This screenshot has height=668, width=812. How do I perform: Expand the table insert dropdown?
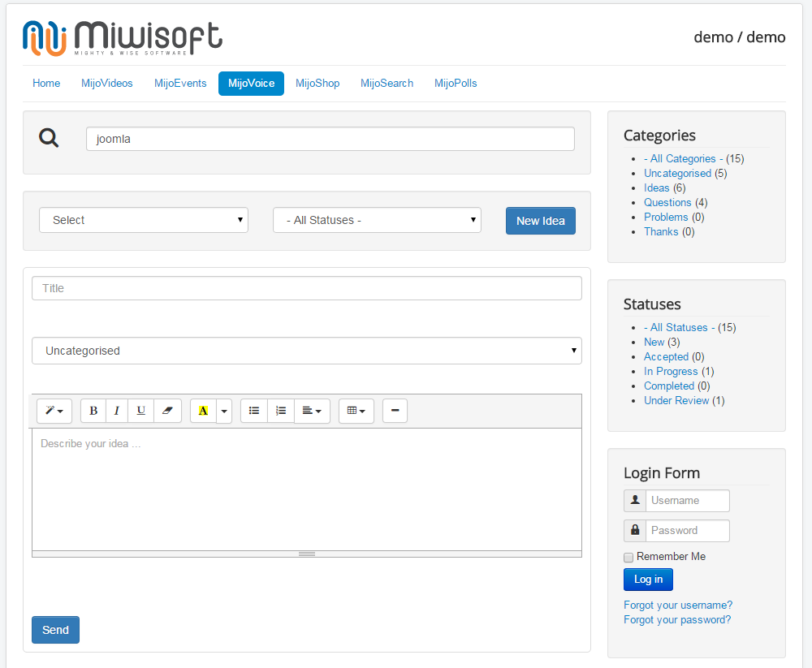(356, 411)
